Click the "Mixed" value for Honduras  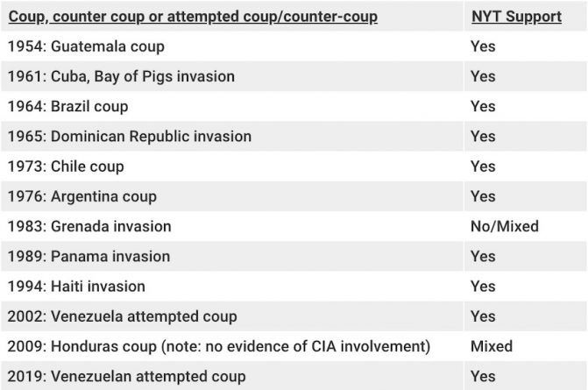(x=492, y=346)
